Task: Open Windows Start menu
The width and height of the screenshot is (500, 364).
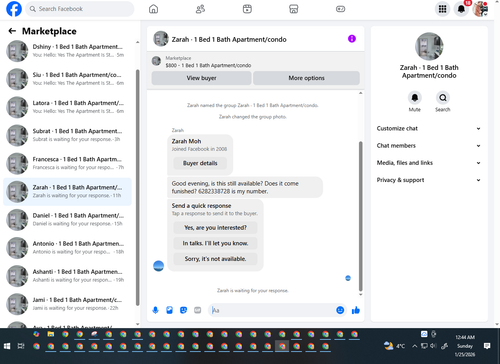Action: (7, 346)
